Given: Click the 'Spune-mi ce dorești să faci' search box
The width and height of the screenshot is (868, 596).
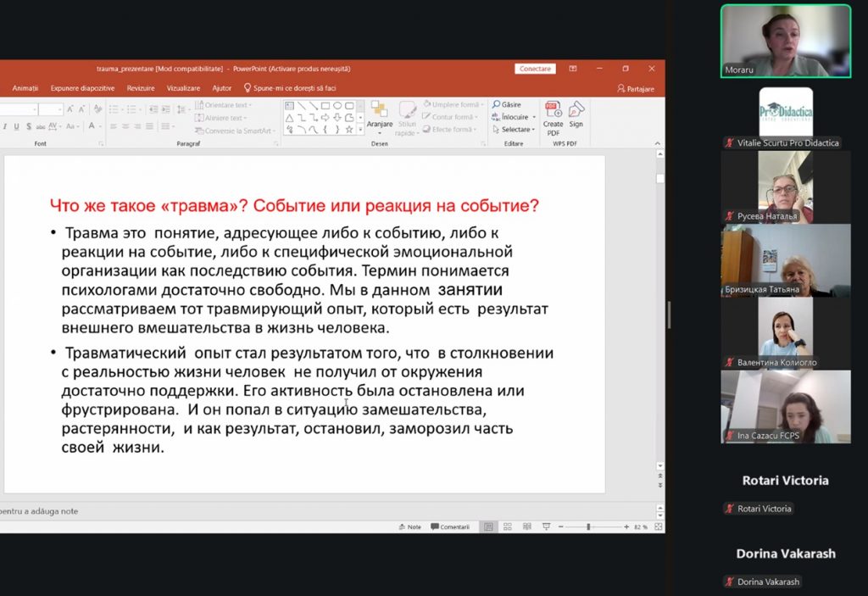Looking at the screenshot, I should 293,88.
